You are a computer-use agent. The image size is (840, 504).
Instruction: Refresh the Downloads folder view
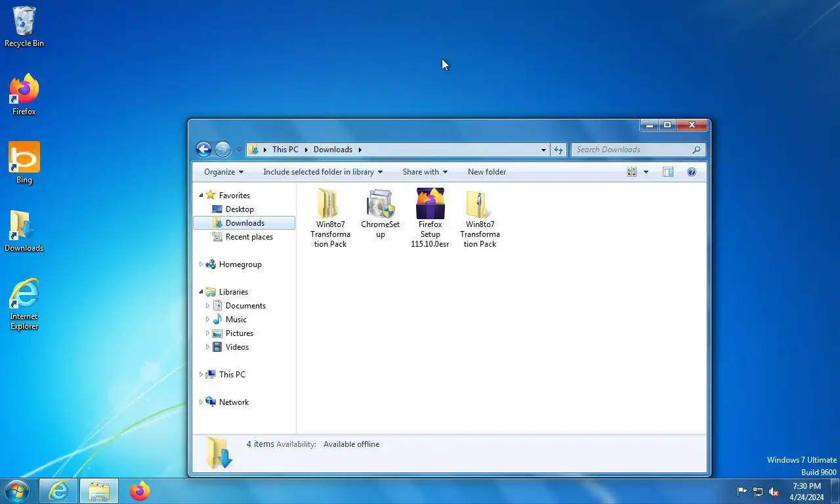click(x=558, y=150)
